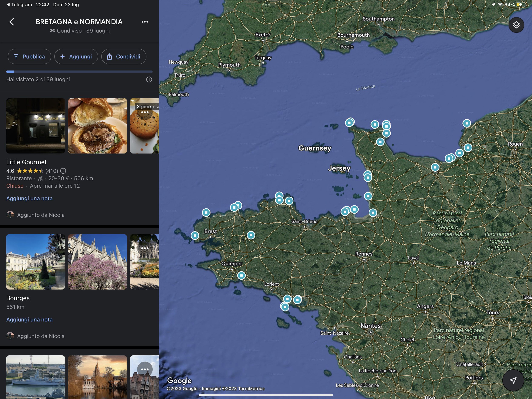Open first Bourges cathedral garden photo
The image size is (532, 399).
[x=36, y=262]
